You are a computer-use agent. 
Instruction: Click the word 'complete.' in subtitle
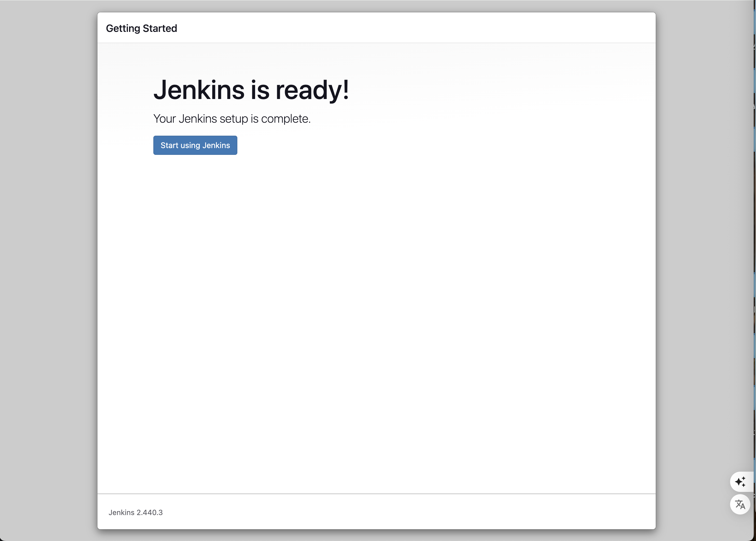(x=286, y=118)
